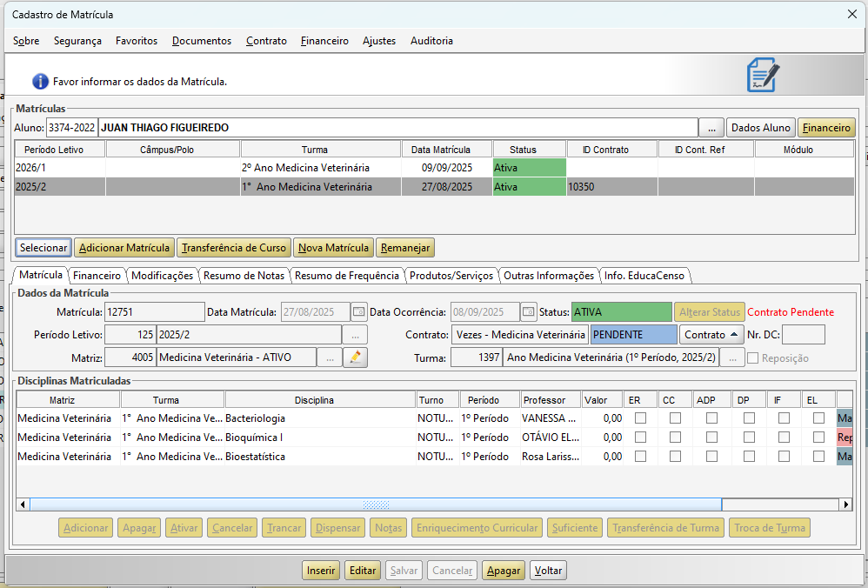Click Transferência de Curso button
868x588 pixels.
tap(234, 248)
